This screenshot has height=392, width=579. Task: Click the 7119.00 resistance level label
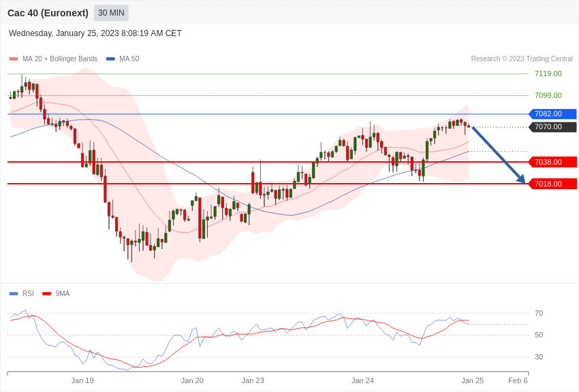tap(548, 73)
